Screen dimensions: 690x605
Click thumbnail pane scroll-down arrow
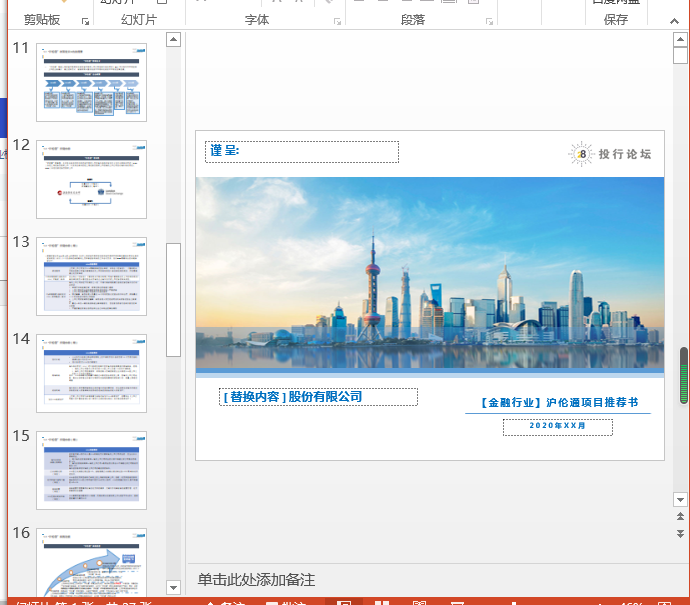[173, 587]
